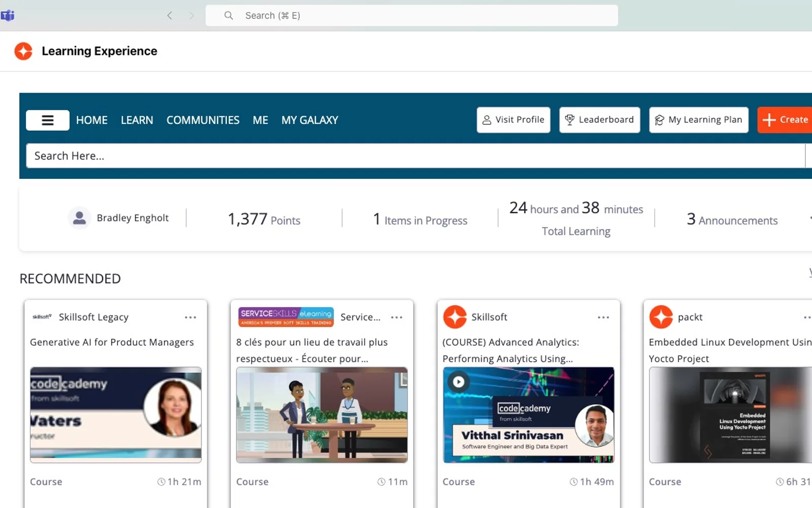
Task: Click the ServiceSkills eLearning logo
Action: pos(286,317)
